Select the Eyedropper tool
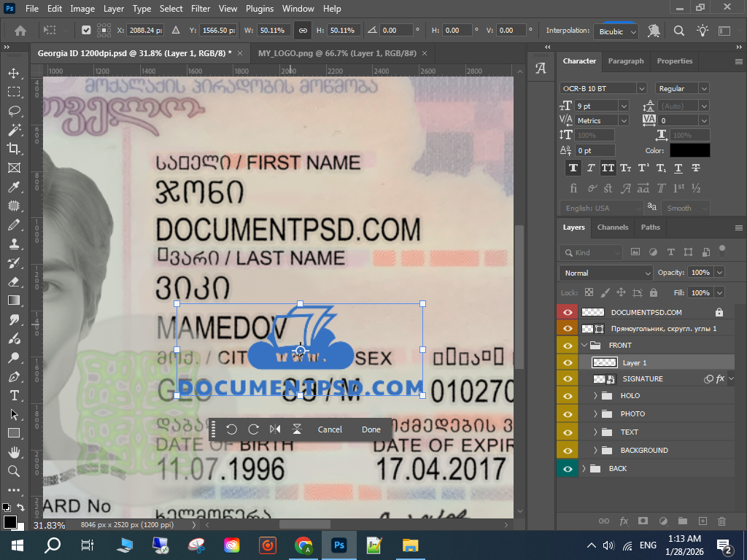The width and height of the screenshot is (747, 560). [14, 187]
